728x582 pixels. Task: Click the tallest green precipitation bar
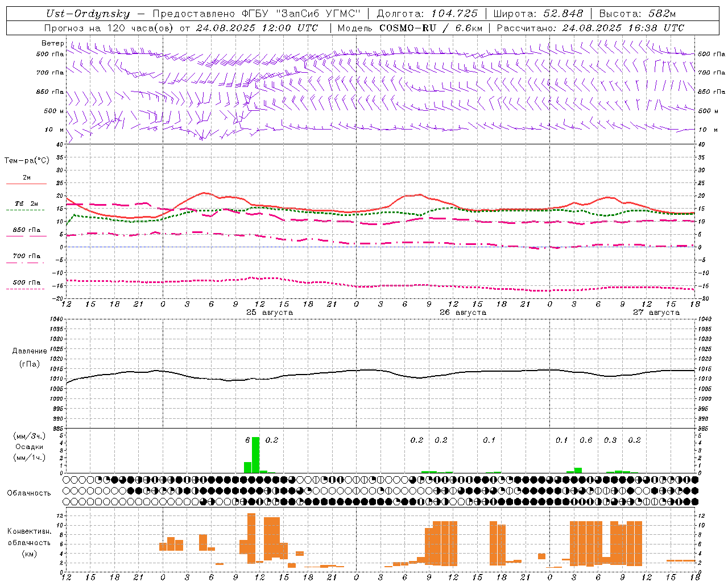(255, 455)
